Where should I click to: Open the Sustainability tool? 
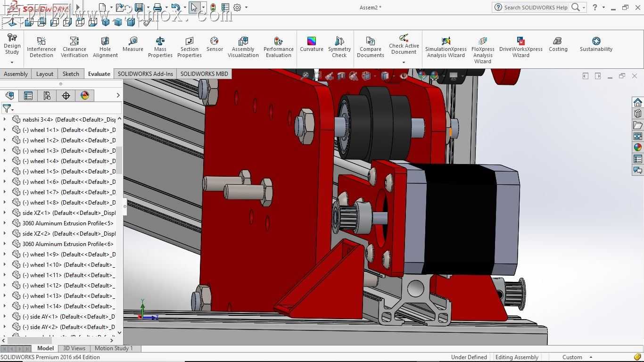(x=596, y=44)
